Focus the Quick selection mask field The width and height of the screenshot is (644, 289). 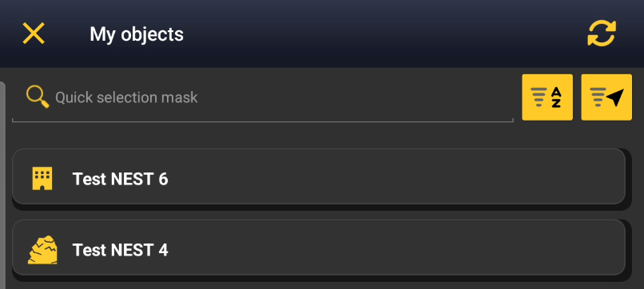262,97
